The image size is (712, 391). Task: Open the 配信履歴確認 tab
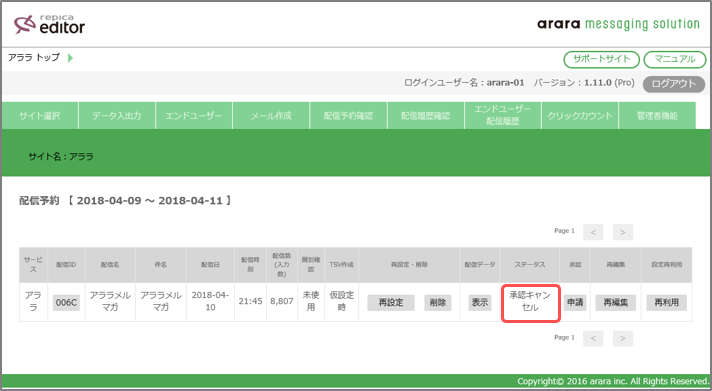[x=425, y=116]
